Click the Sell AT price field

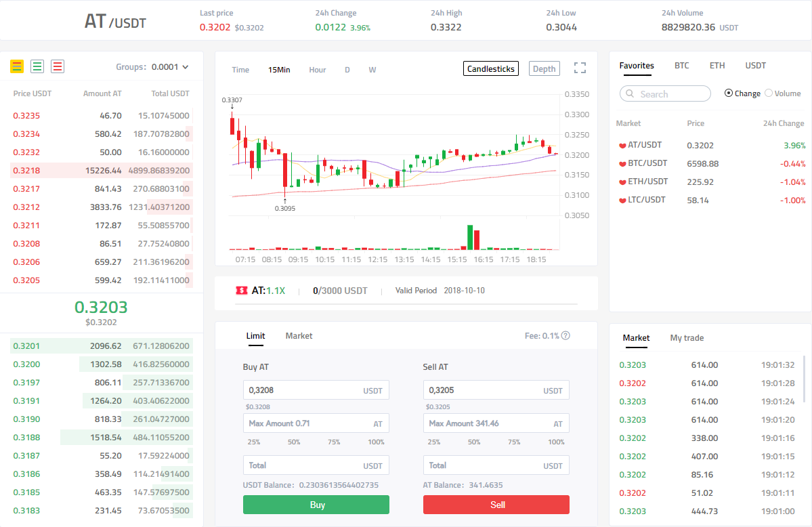pos(496,390)
